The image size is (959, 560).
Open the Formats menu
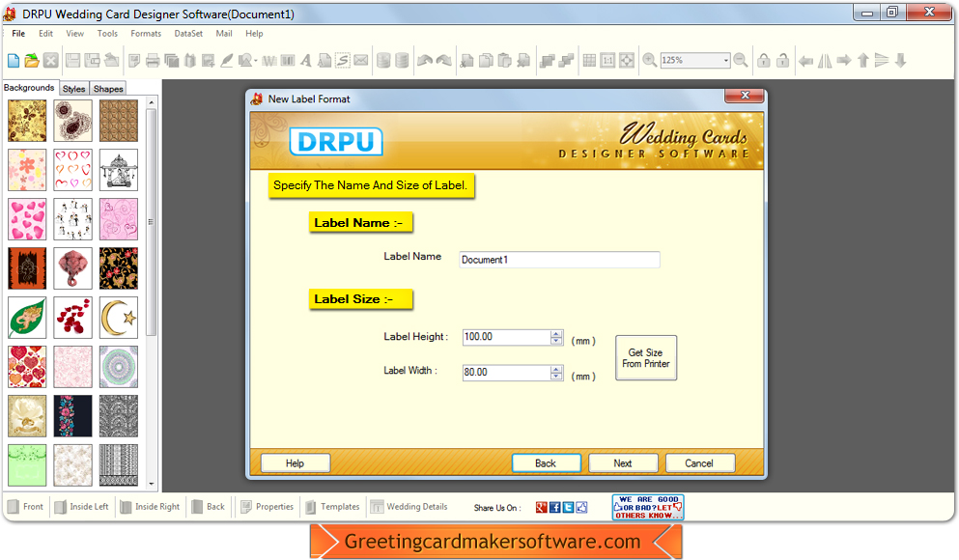tap(146, 34)
